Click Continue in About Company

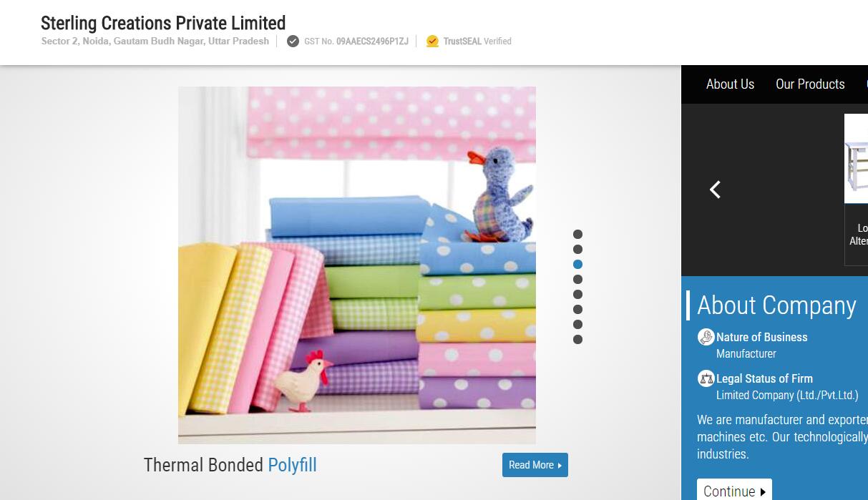click(734, 491)
